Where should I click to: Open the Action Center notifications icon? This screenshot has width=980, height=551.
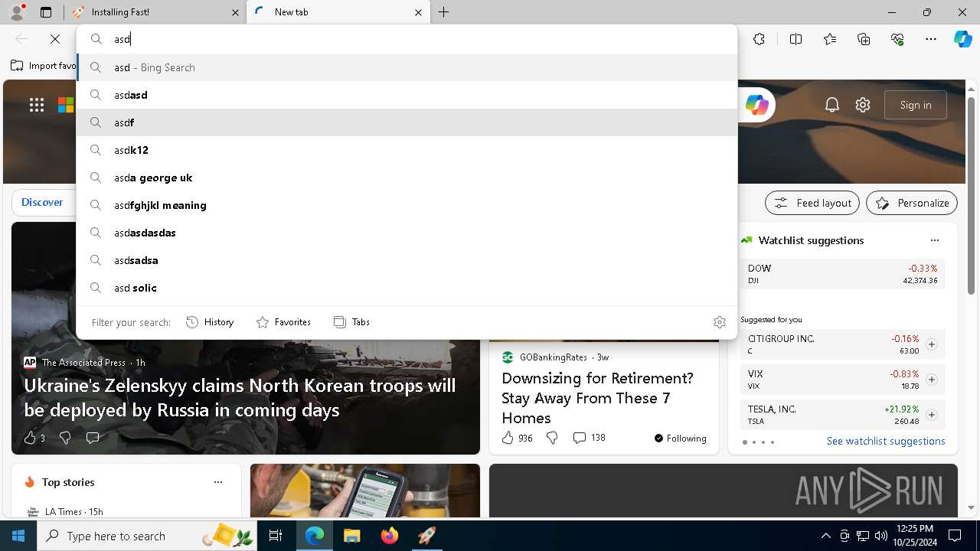tap(955, 536)
